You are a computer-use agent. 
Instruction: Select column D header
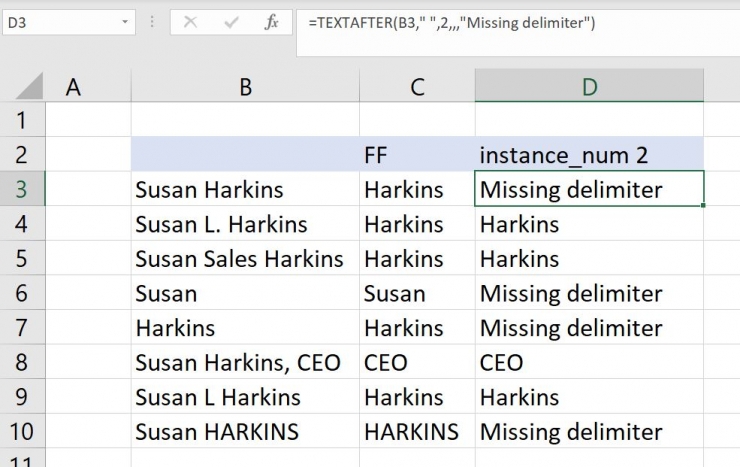589,87
